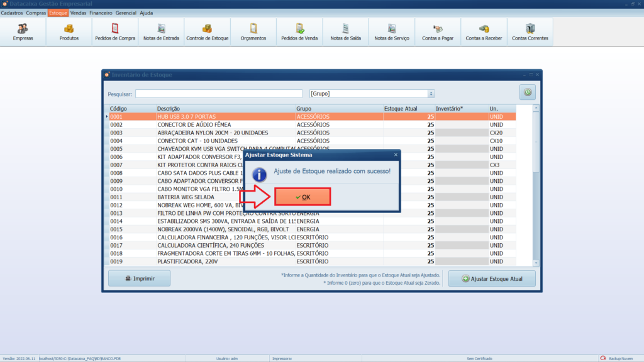
Task: Open the Orçamentos toolbar icon
Action: point(253,32)
